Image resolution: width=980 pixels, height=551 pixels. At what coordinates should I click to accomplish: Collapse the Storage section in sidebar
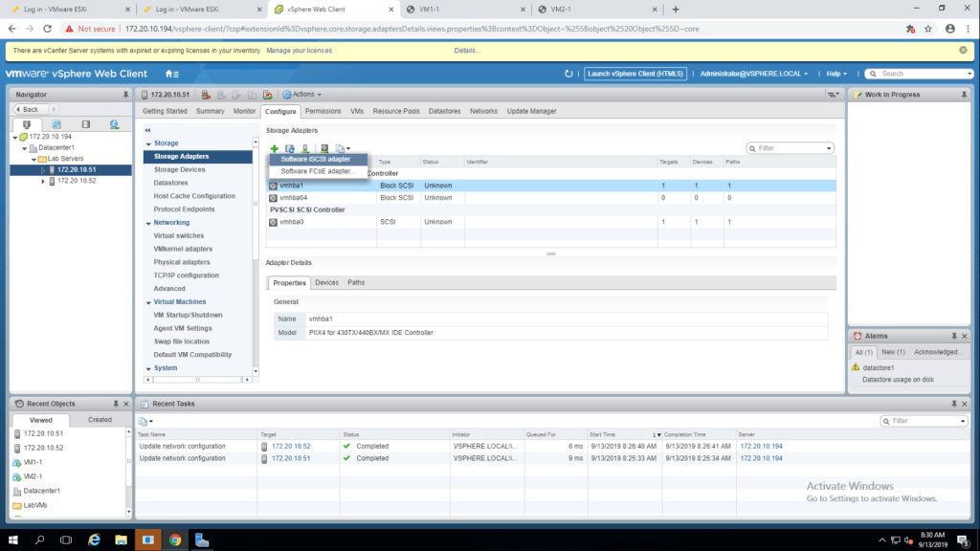[148, 143]
